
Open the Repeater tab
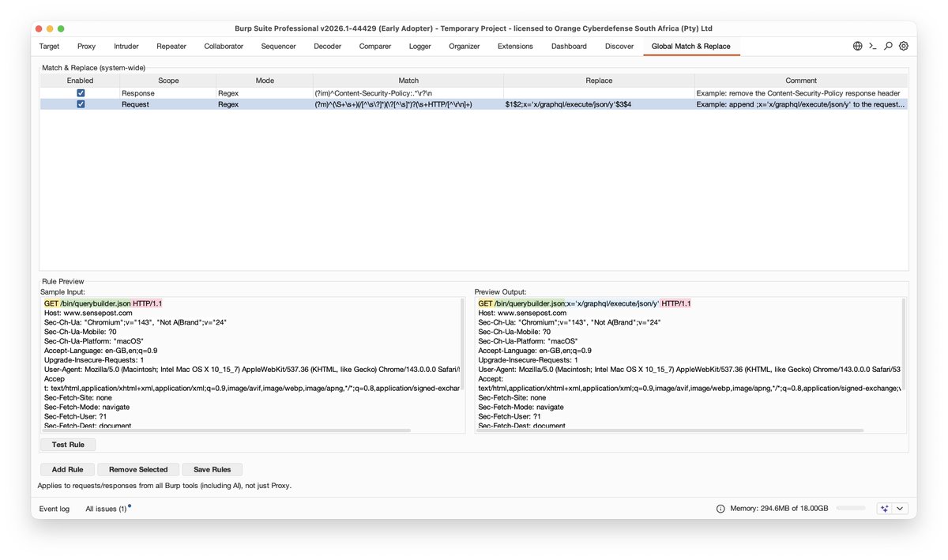171,47
